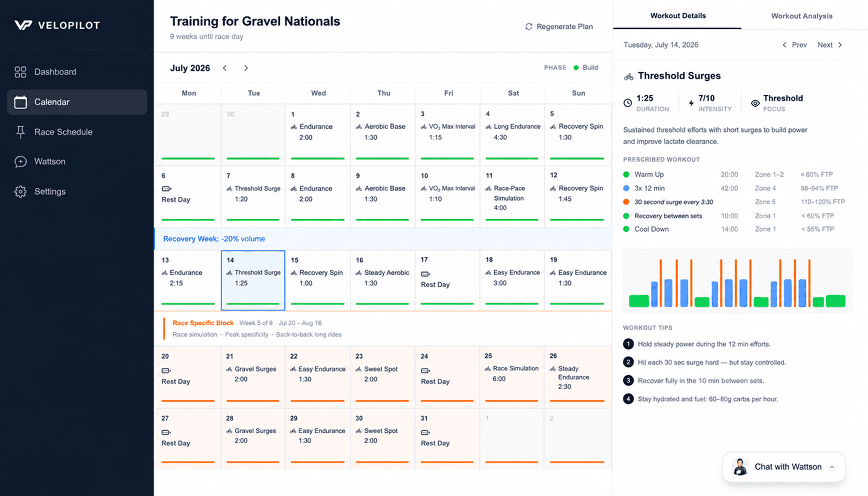Open Dashboard via its grid icon
This screenshot has width=868, height=496.
pyautogui.click(x=20, y=72)
